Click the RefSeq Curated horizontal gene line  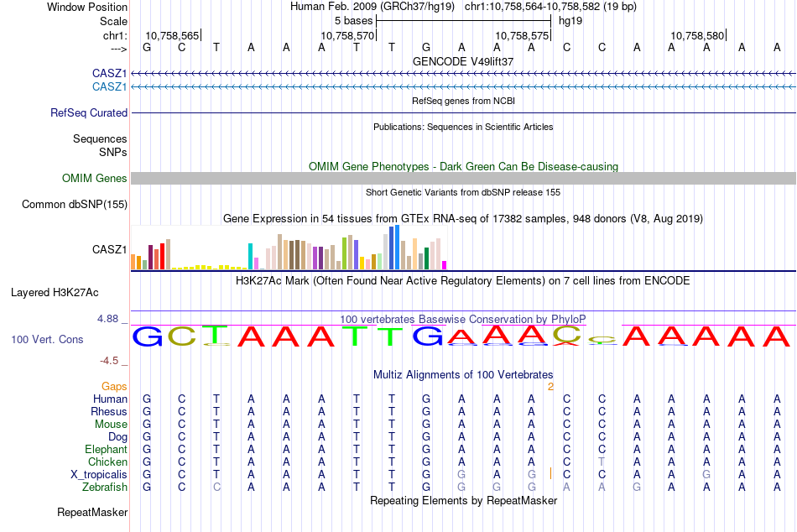click(463, 113)
